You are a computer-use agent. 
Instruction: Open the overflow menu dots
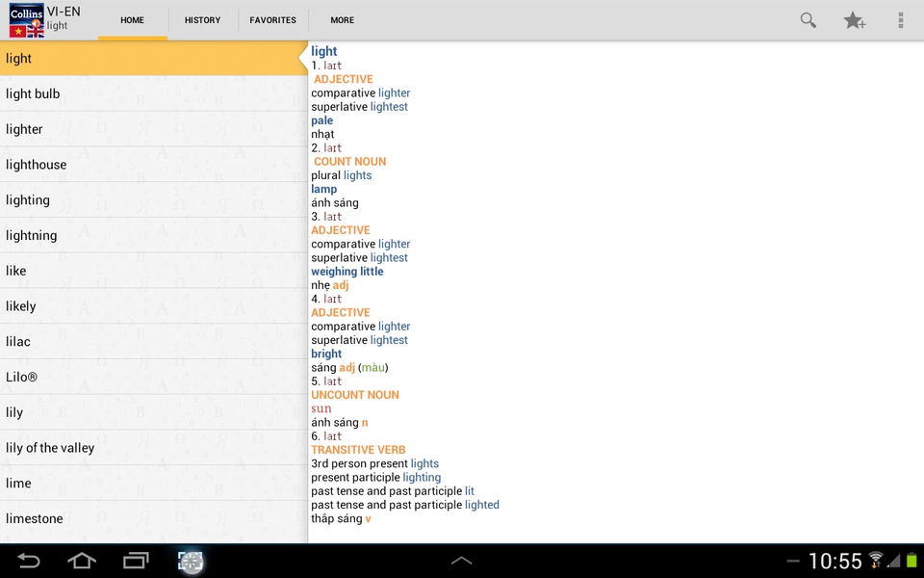coord(901,20)
